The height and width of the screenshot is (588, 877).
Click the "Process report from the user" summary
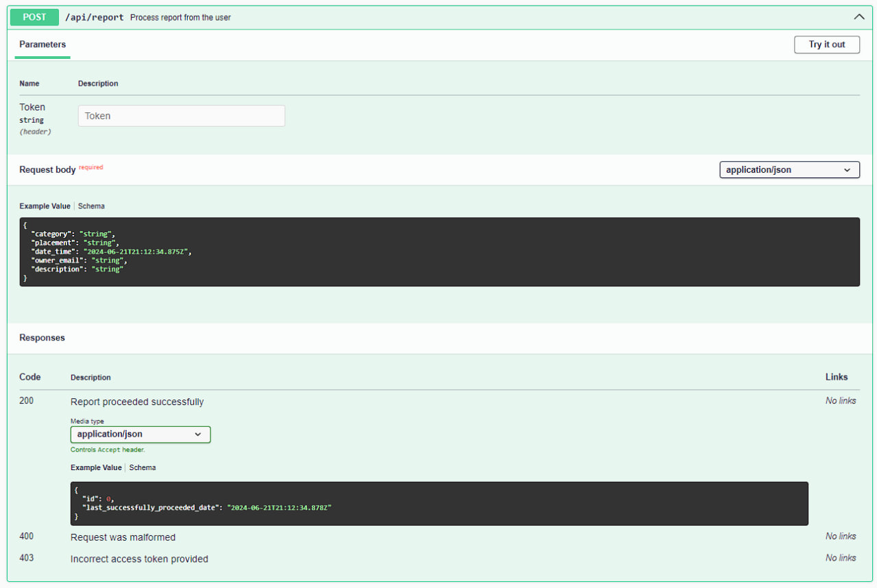tap(180, 18)
